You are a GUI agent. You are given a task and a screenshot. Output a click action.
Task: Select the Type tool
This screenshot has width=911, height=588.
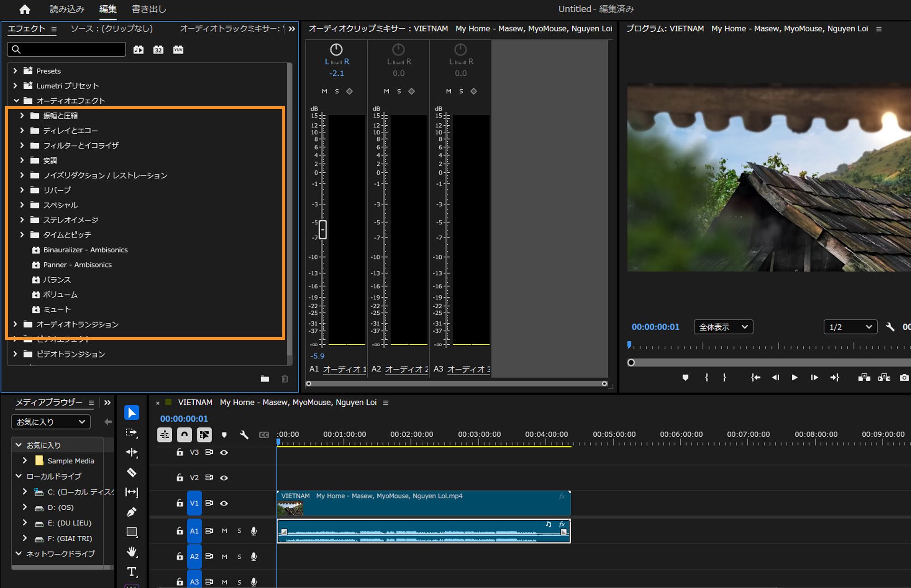(x=131, y=572)
